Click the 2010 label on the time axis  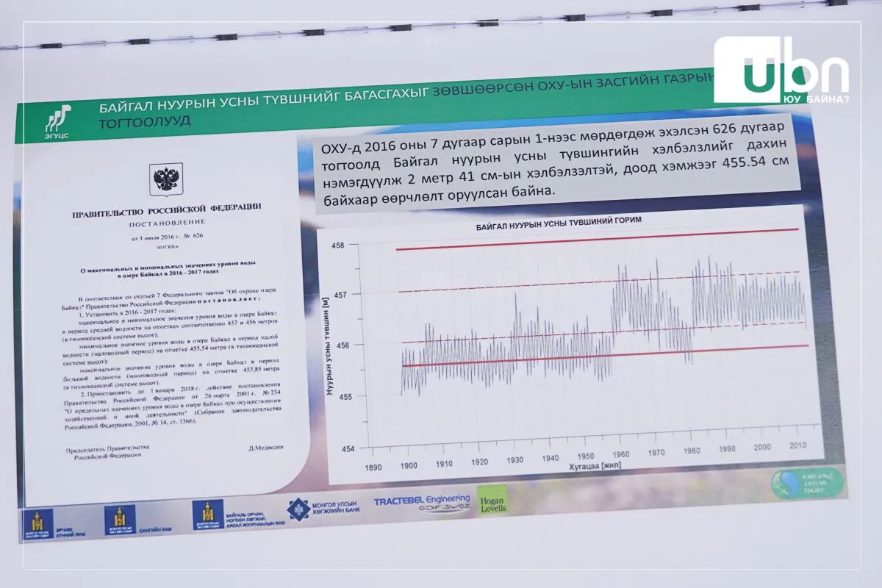coord(798,445)
